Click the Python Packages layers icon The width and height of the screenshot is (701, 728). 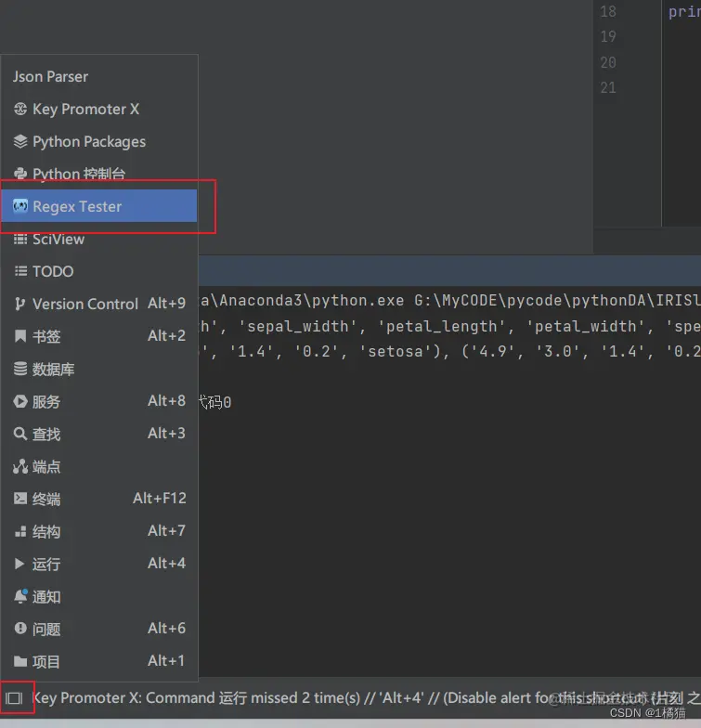pyautogui.click(x=20, y=141)
